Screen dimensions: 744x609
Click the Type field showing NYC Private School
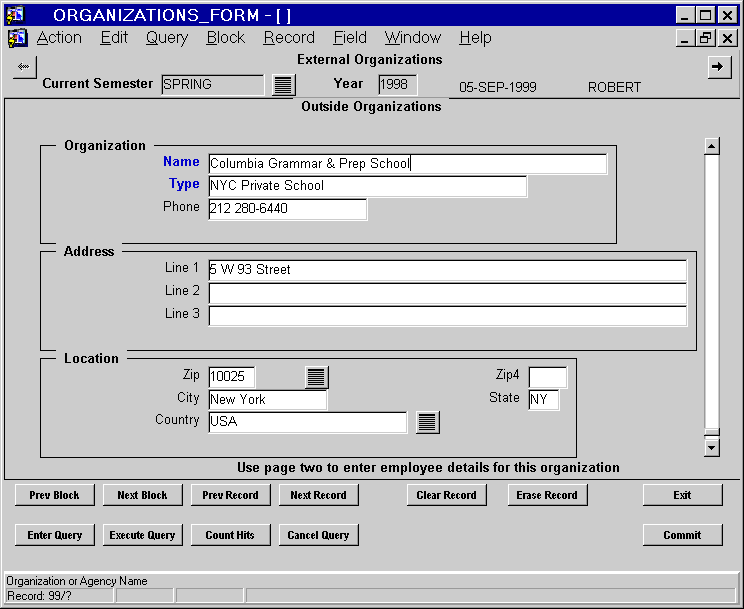click(368, 186)
